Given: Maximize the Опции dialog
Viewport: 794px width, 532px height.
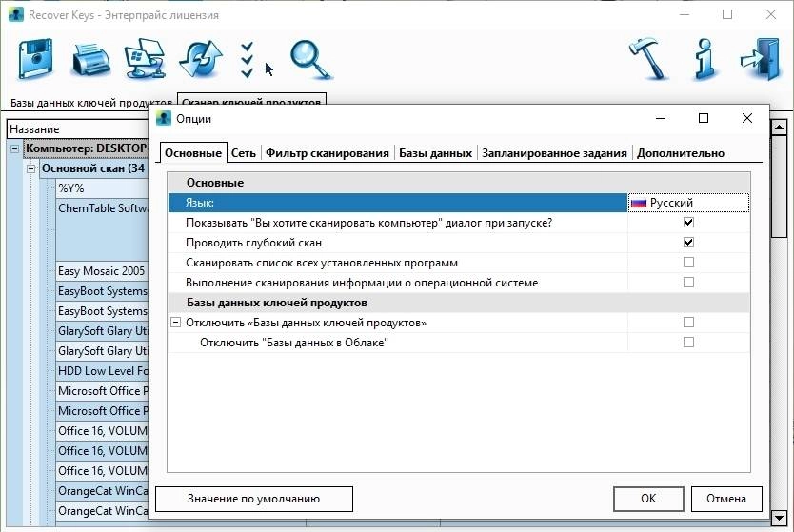Looking at the screenshot, I should coord(704,118).
